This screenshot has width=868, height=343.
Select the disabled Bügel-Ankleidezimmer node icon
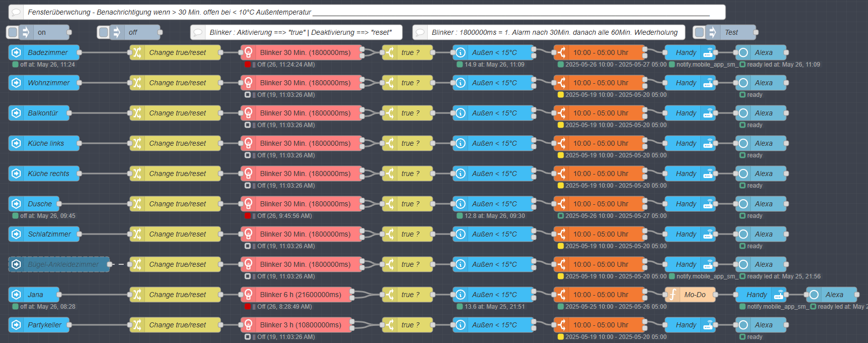click(16, 264)
